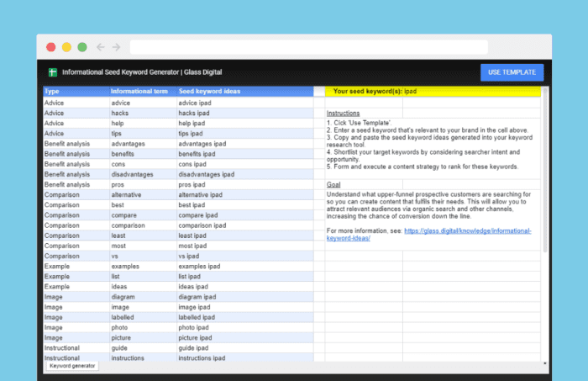Image resolution: width=588 pixels, height=381 pixels.
Task: Select the cell 'benefits ipad'
Action: click(245, 154)
